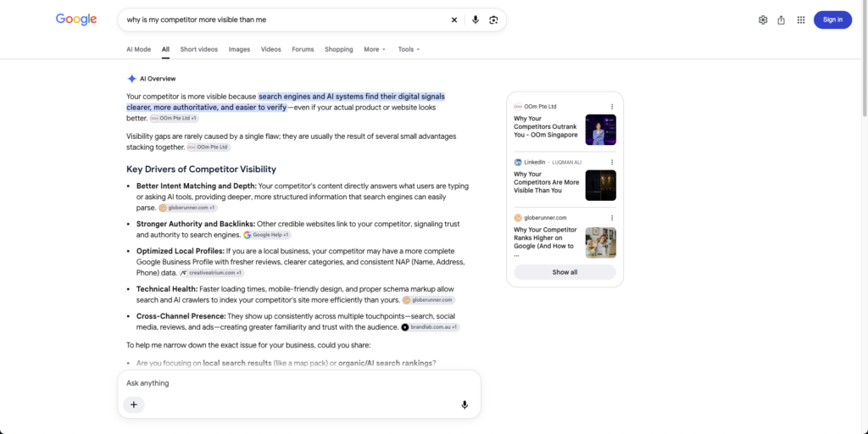Switch to Forums tab
This screenshot has height=434, width=868.
303,49
